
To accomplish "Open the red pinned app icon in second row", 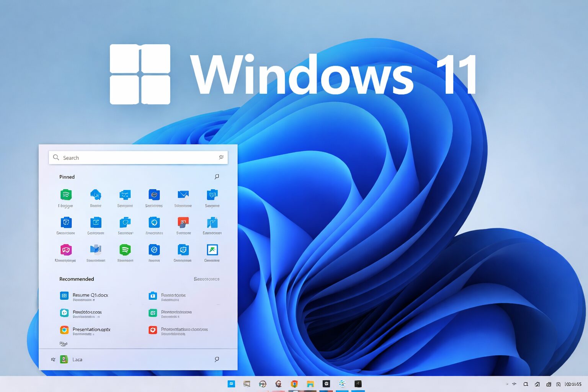I will (x=183, y=223).
